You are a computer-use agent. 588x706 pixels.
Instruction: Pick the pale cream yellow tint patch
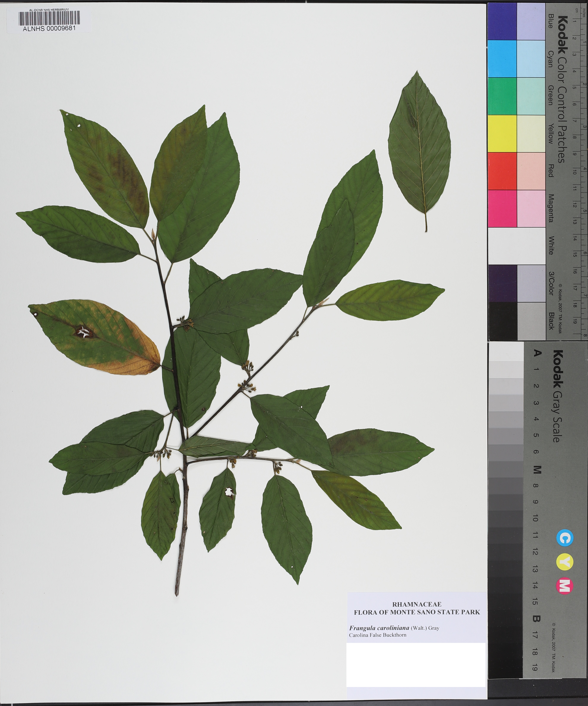(x=531, y=134)
